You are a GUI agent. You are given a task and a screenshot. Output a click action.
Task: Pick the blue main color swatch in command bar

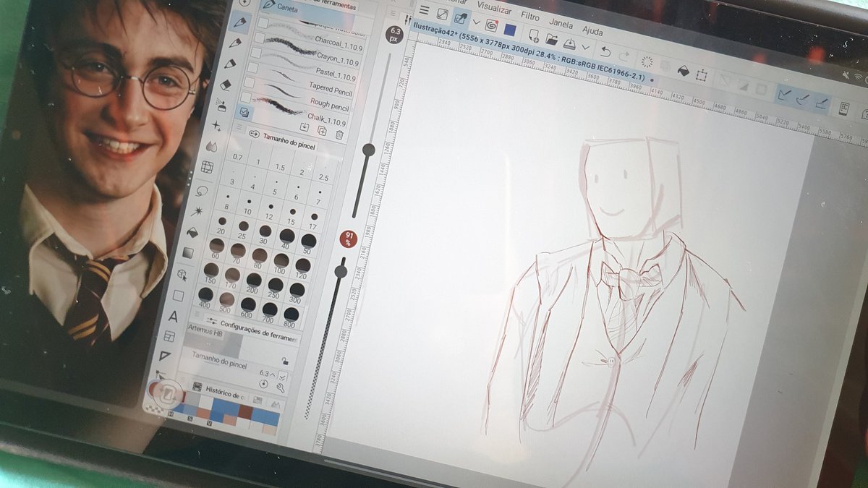coord(510,30)
